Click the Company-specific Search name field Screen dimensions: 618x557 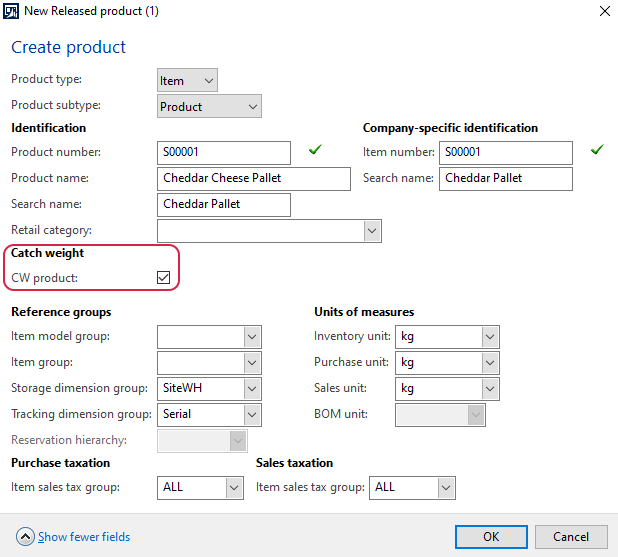coord(506,179)
